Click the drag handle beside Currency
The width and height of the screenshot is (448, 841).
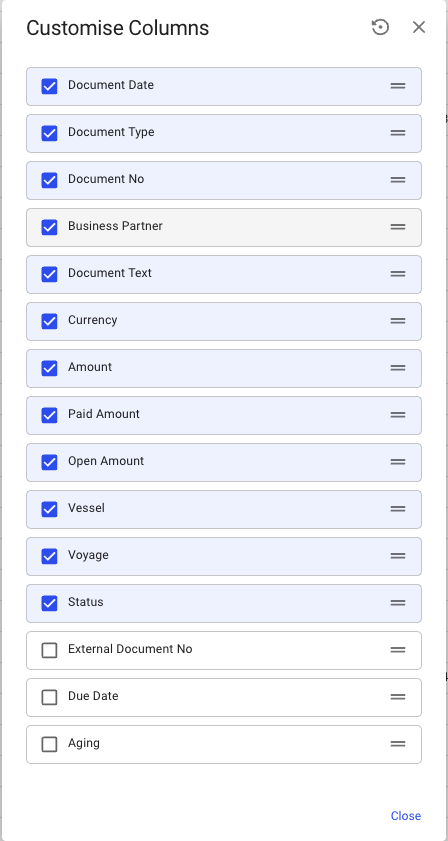[398, 321]
